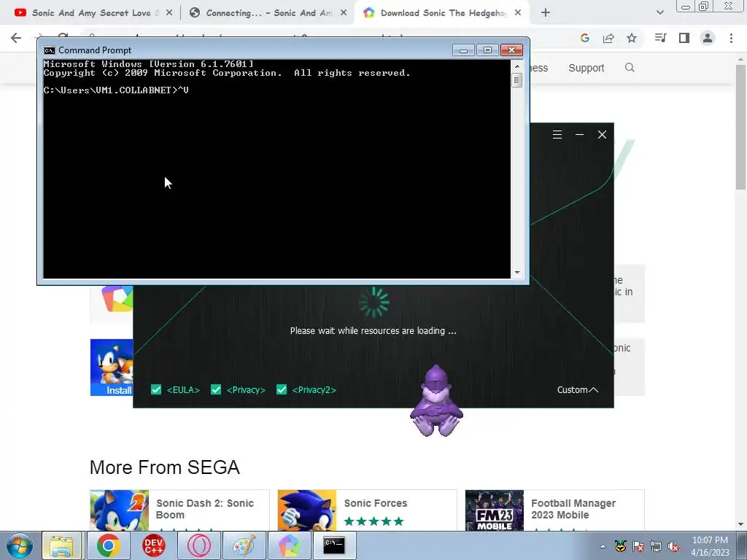Toggle the Chrome side panel
Screen dimensions: 747x560
684,38
